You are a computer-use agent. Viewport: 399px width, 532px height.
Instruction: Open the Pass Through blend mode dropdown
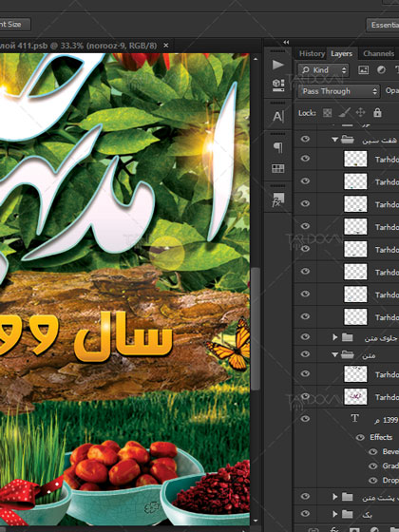click(x=338, y=91)
